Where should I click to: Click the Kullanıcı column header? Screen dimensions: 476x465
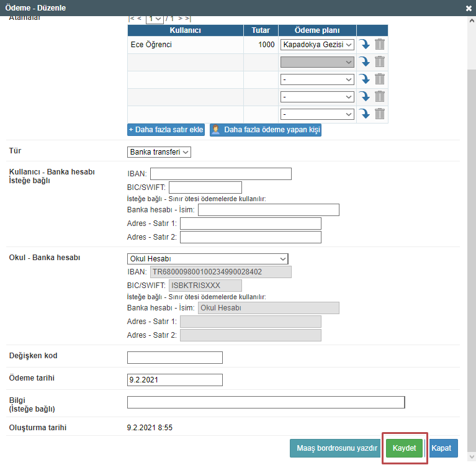[x=186, y=30]
